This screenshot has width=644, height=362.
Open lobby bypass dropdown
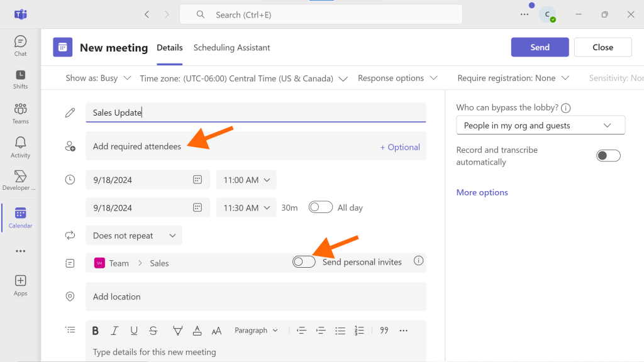tap(540, 125)
